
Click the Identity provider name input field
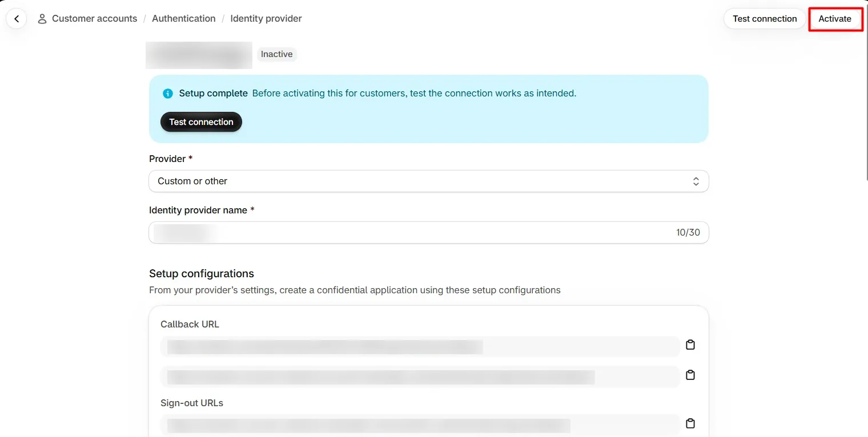point(429,233)
